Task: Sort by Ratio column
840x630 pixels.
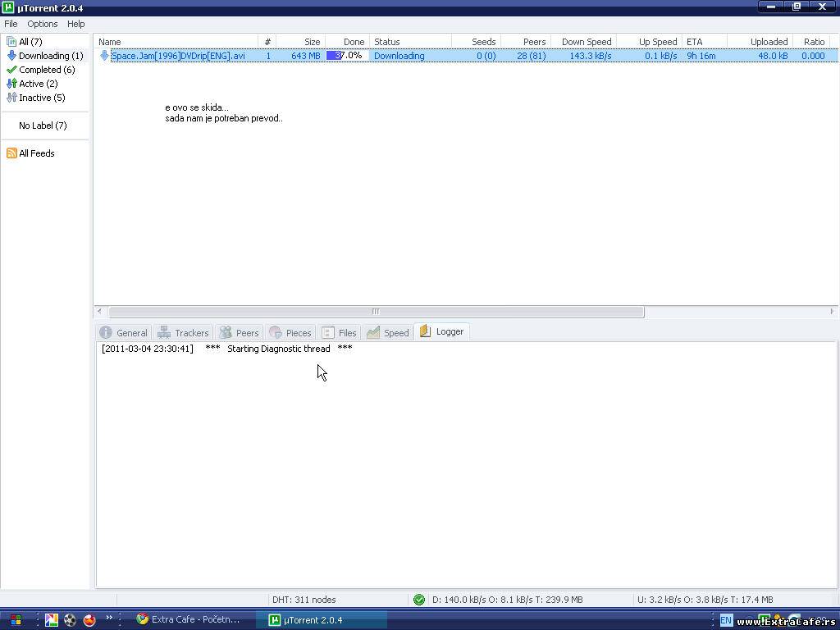Action: click(811, 42)
